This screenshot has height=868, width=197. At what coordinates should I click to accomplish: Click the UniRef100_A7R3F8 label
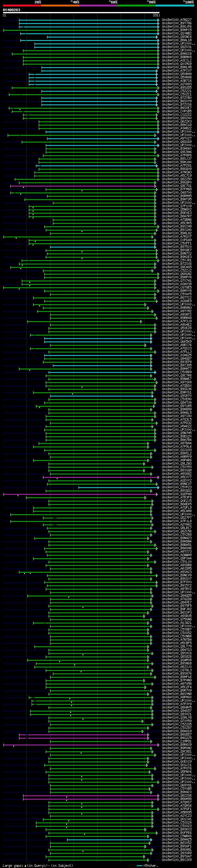point(176,497)
